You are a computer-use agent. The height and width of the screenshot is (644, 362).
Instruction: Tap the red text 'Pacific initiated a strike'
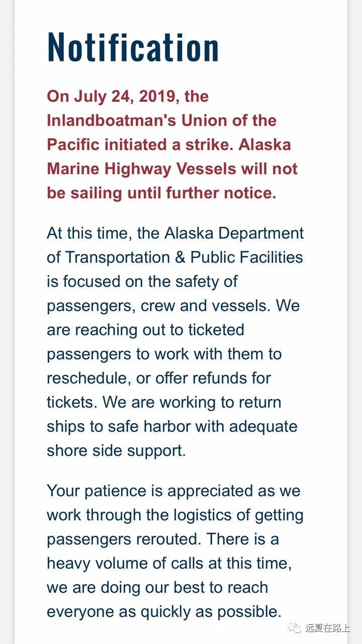[x=141, y=144]
